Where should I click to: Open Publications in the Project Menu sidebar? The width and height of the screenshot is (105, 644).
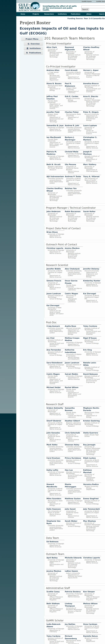tap(33, 53)
